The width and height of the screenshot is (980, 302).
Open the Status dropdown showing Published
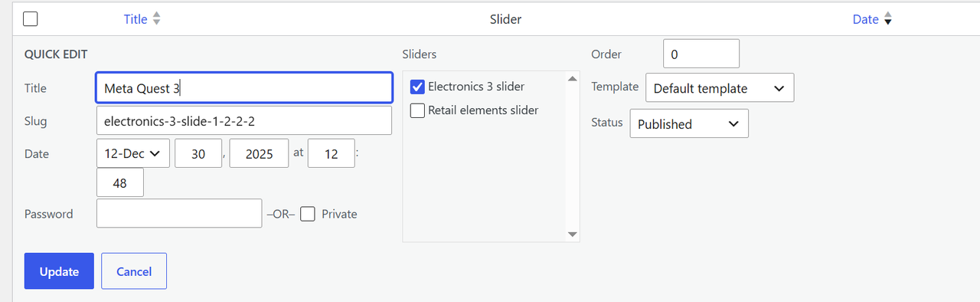click(x=689, y=123)
